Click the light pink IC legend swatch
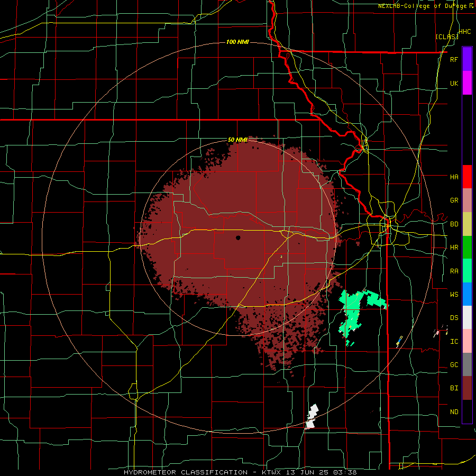This screenshot has height=476, width=476. point(467,341)
